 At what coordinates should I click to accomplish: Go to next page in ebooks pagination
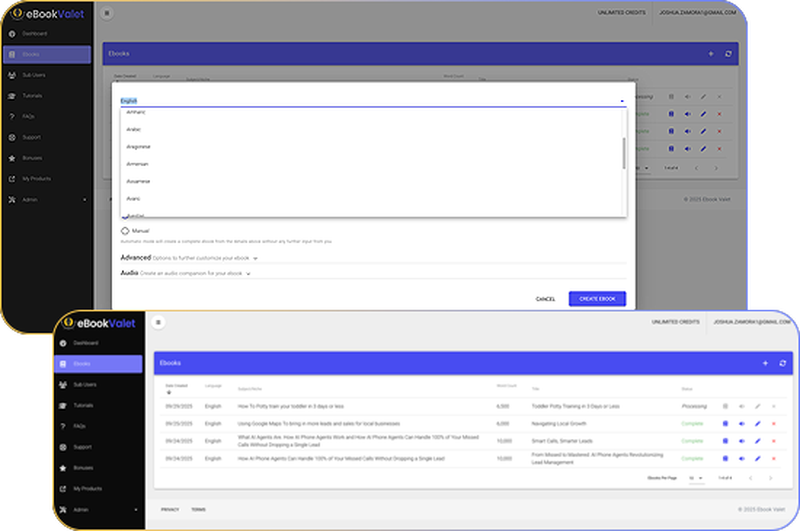click(773, 479)
